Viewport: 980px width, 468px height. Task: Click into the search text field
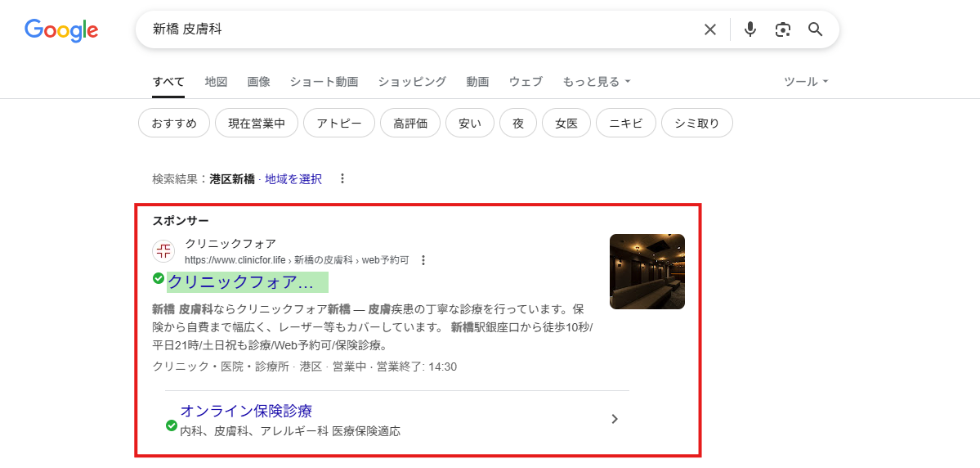[409, 29]
